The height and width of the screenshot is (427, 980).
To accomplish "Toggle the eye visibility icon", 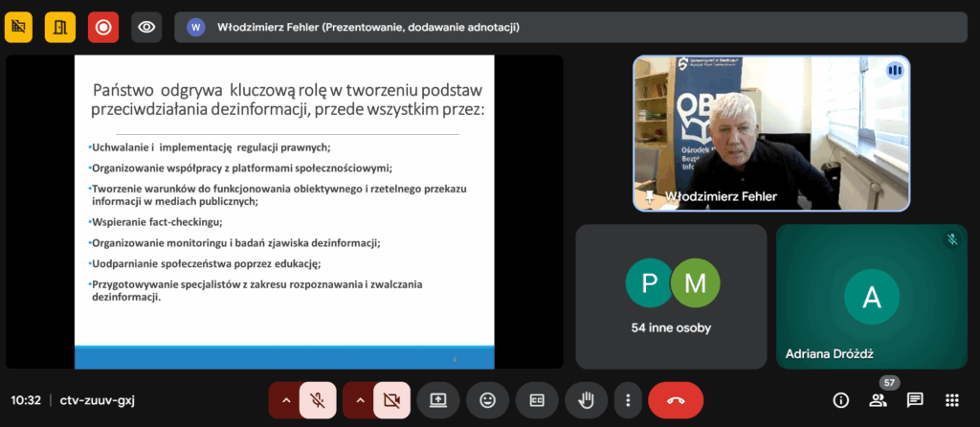I will [145, 27].
